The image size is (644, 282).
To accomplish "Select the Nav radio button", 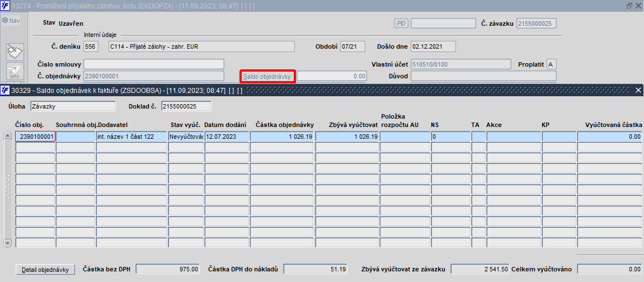I will [5, 21].
